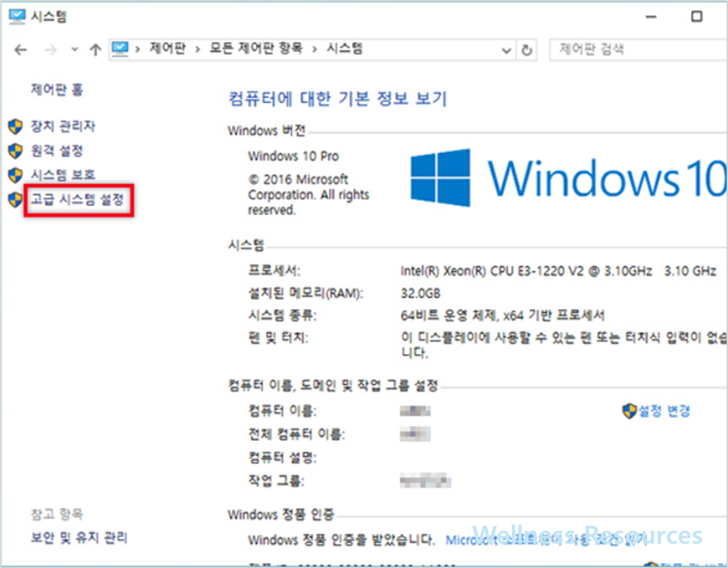Open 원격 설정 in the sidebar
The height and width of the screenshot is (568, 728).
click(x=57, y=151)
